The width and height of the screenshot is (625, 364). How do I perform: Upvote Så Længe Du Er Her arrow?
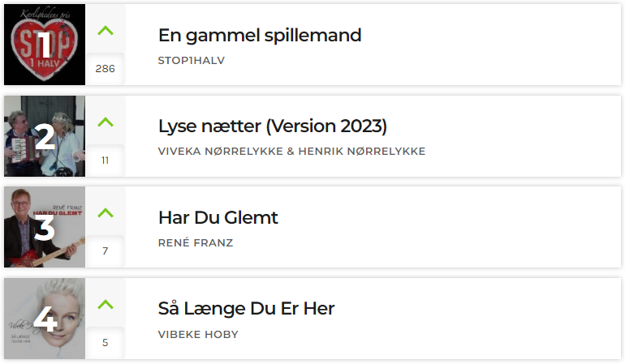(x=106, y=305)
